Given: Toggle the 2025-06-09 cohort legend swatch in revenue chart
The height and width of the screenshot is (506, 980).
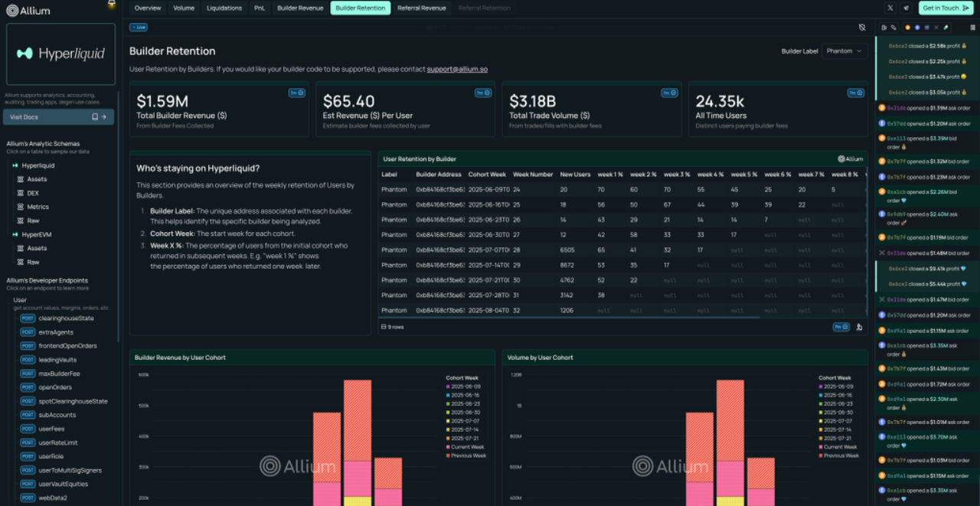Looking at the screenshot, I should coord(448,387).
